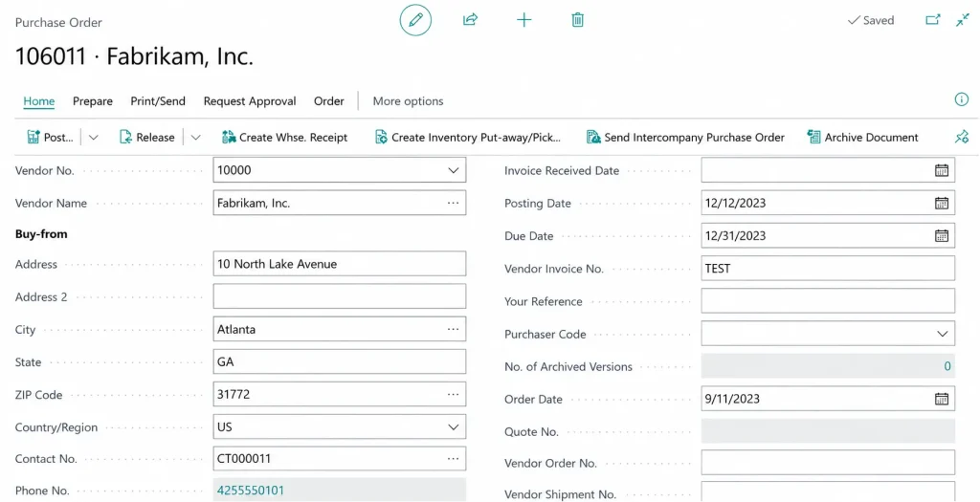The width and height of the screenshot is (980, 502).
Task: Click No. of Archived Versions value 0
Action: coord(947,366)
